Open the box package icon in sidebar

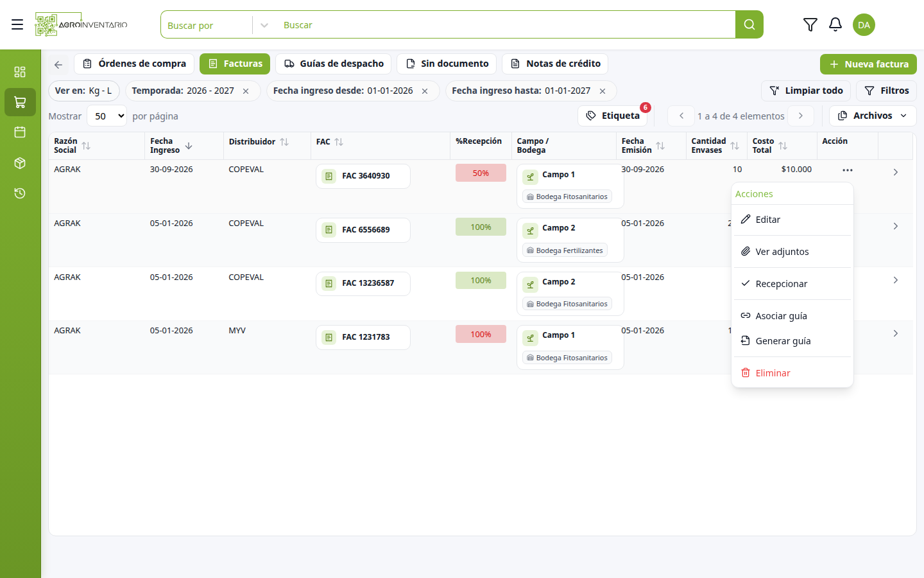click(x=20, y=163)
